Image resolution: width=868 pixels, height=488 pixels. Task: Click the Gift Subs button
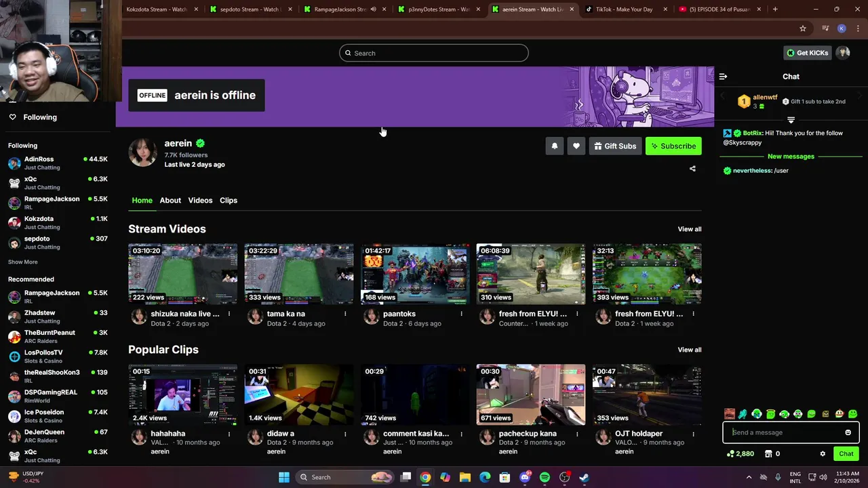615,146
